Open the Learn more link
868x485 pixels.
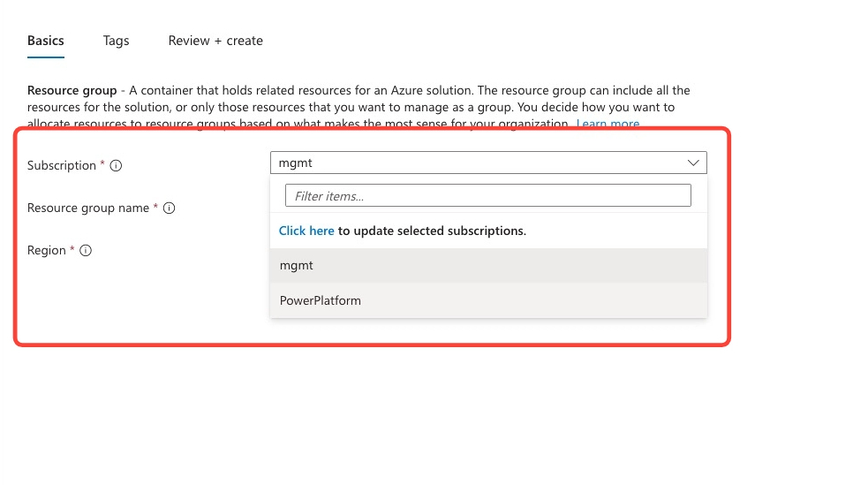point(608,124)
